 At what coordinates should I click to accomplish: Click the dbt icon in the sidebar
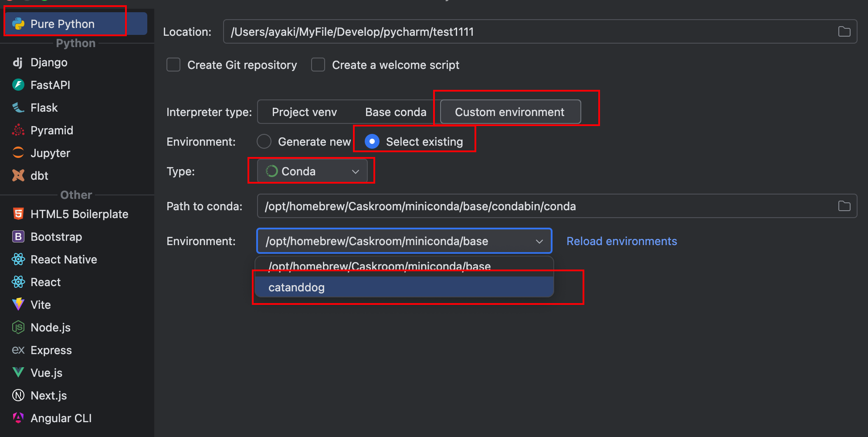[18, 176]
